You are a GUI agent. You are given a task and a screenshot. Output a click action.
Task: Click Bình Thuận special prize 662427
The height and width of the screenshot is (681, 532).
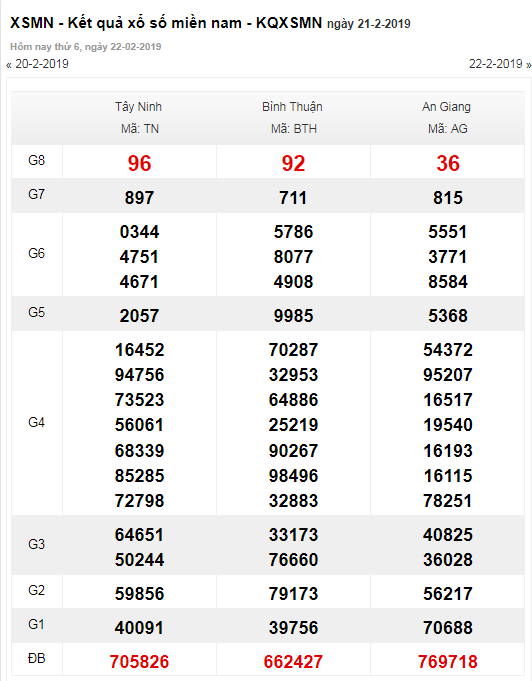click(294, 661)
